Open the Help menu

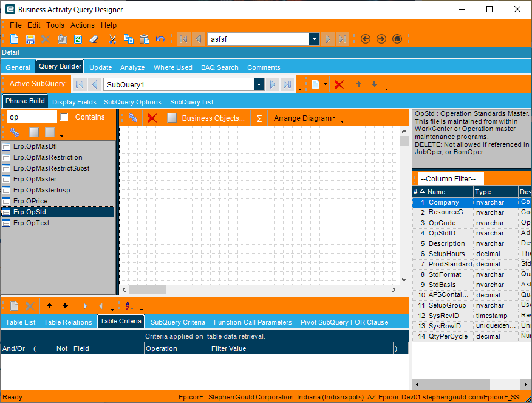pos(109,25)
